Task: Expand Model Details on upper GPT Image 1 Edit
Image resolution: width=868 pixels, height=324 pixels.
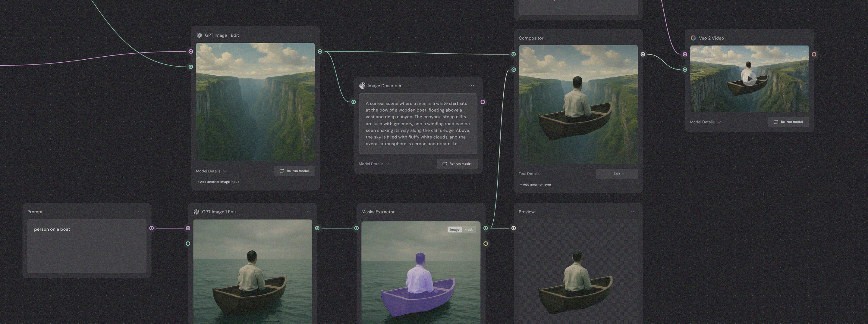Action: click(x=211, y=171)
